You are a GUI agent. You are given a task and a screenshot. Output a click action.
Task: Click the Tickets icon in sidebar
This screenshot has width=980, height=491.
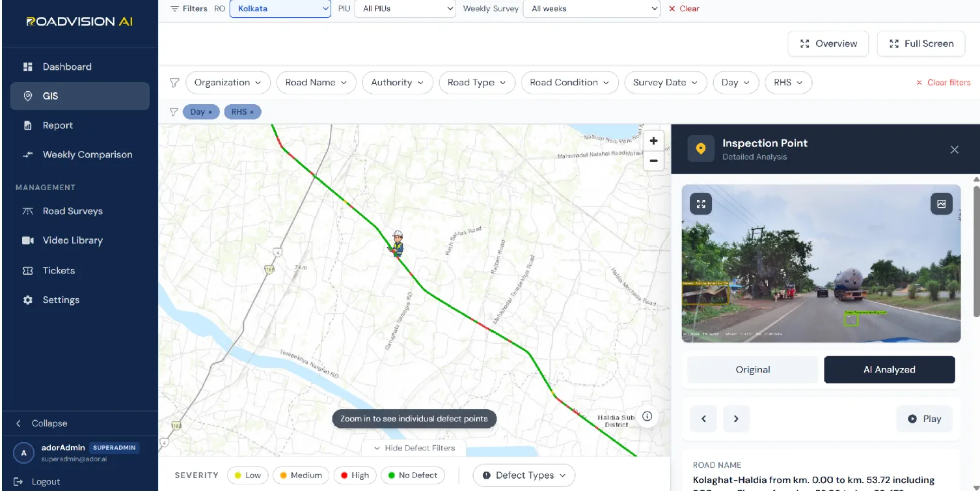point(28,270)
